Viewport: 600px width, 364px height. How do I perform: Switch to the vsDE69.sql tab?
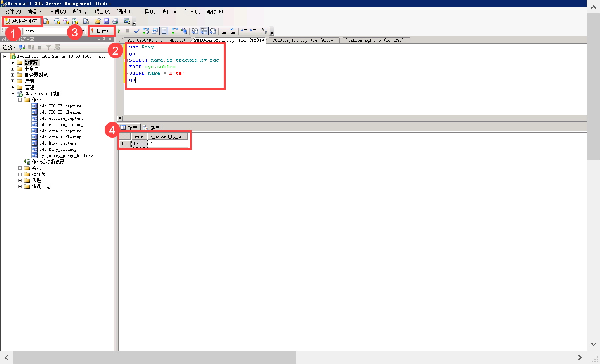375,40
